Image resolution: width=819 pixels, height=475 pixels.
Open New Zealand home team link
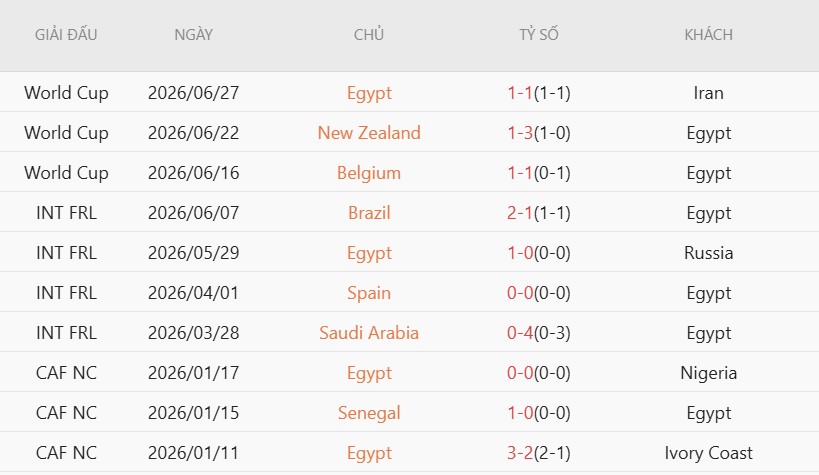coord(369,133)
